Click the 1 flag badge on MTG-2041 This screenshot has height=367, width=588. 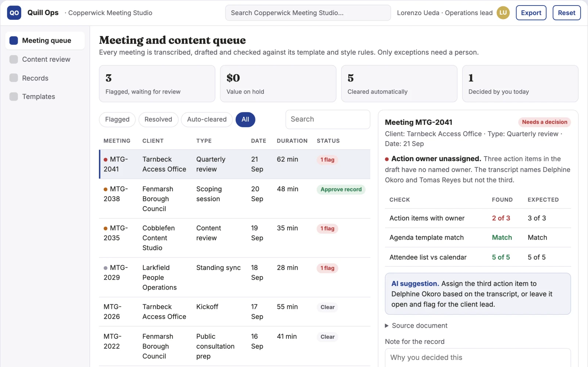327,160
